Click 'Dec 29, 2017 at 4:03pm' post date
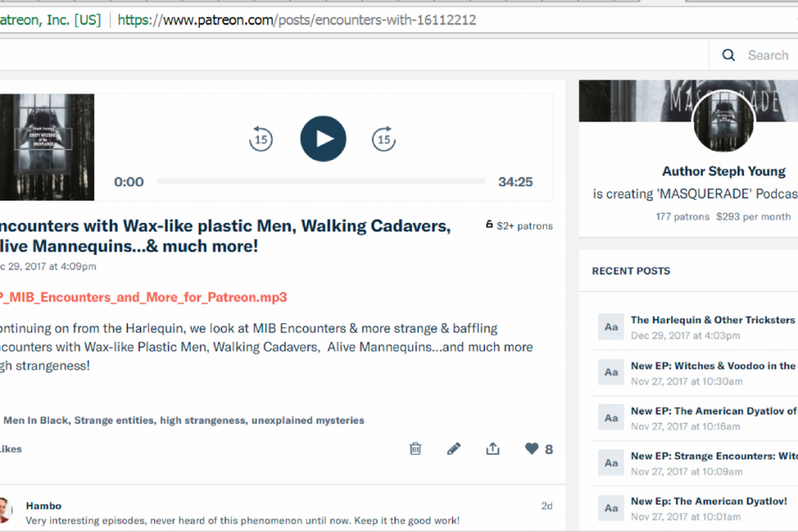 [x=686, y=336]
